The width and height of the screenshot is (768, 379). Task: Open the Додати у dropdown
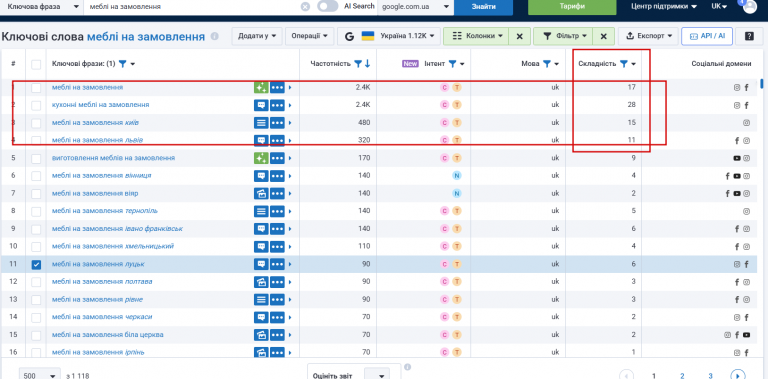[257, 36]
